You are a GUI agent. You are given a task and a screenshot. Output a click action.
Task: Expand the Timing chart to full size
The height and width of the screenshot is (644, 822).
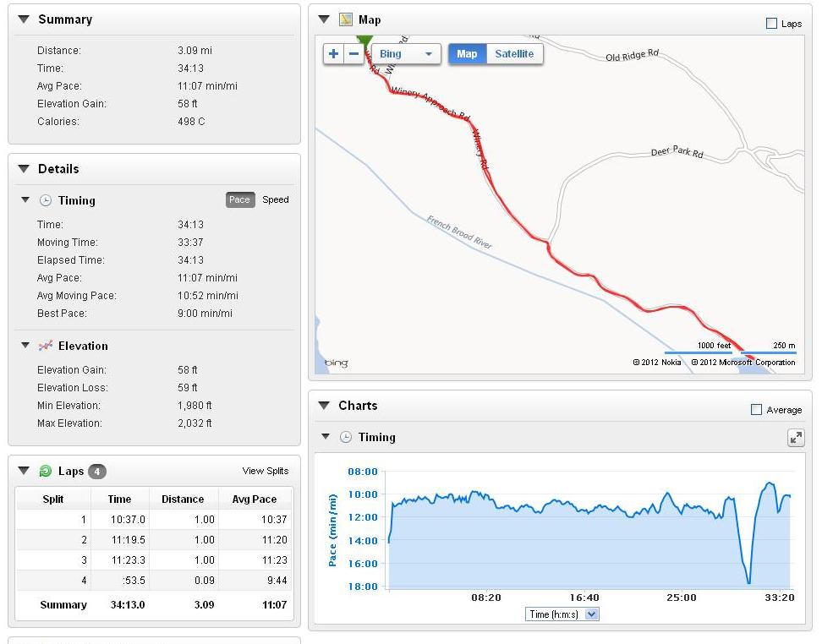tap(795, 437)
